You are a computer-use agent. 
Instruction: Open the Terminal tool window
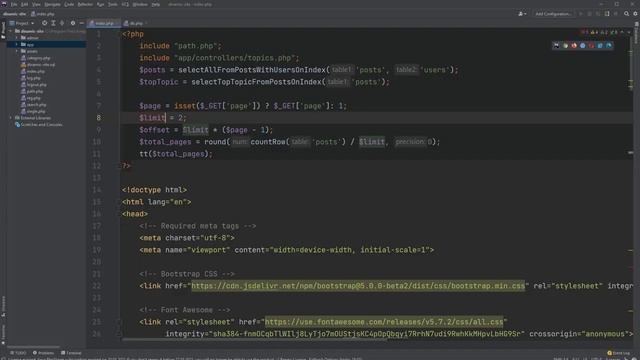(x=71, y=353)
